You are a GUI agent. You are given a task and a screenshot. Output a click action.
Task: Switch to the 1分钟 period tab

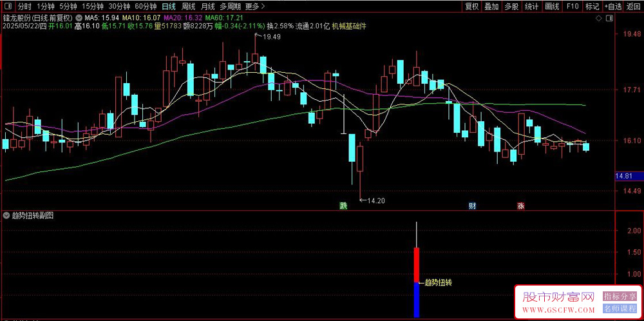tap(46, 6)
